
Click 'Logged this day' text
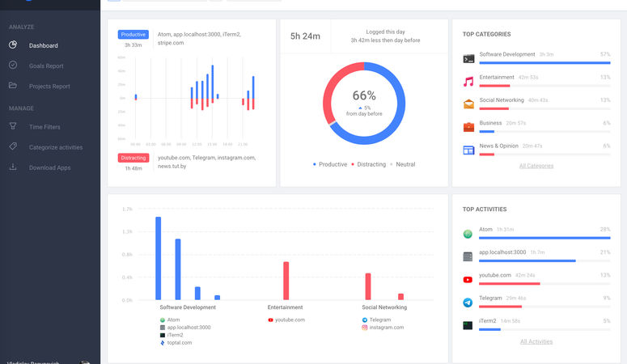[x=385, y=32]
